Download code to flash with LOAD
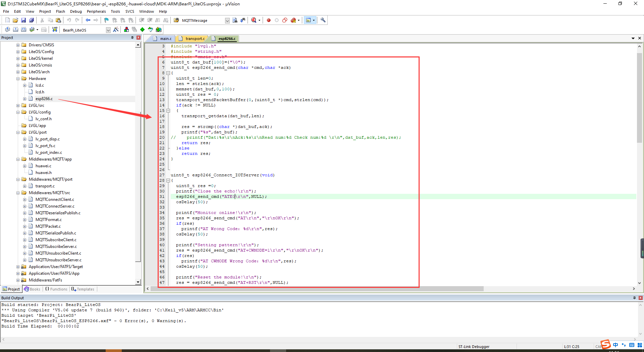The image size is (644, 352). [x=55, y=30]
